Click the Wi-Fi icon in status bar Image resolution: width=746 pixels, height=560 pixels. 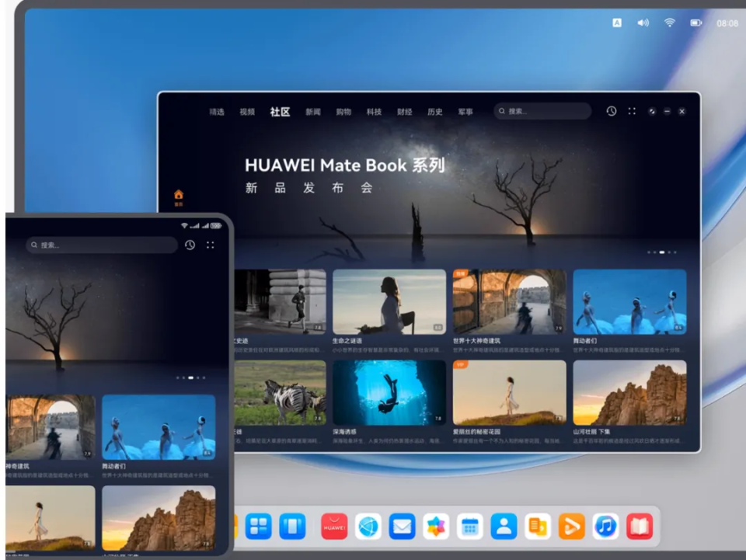point(669,23)
